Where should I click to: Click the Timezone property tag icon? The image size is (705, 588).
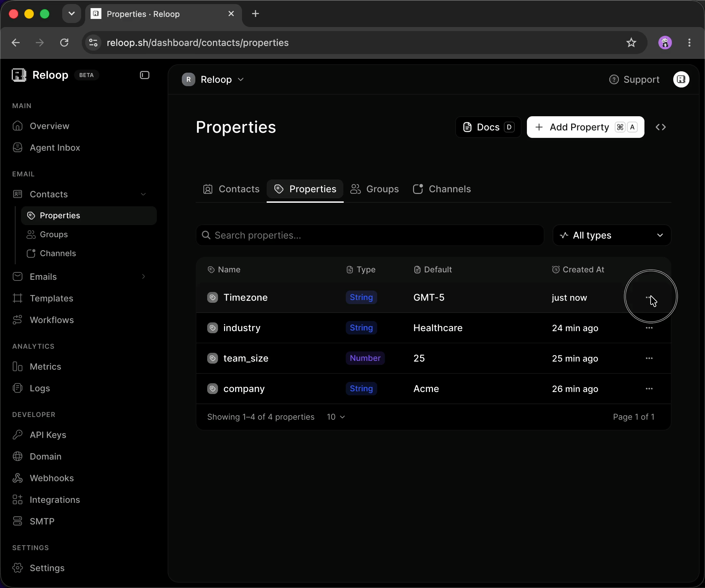click(x=213, y=297)
